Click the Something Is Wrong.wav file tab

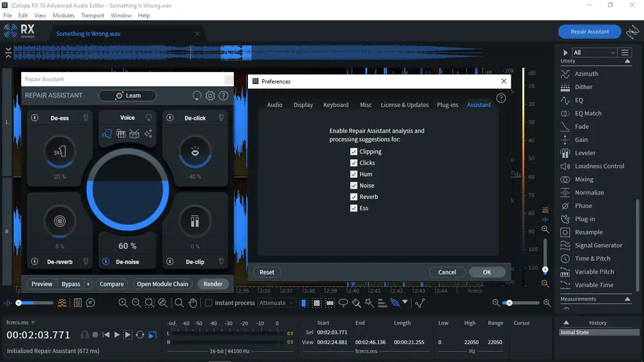[x=88, y=33]
